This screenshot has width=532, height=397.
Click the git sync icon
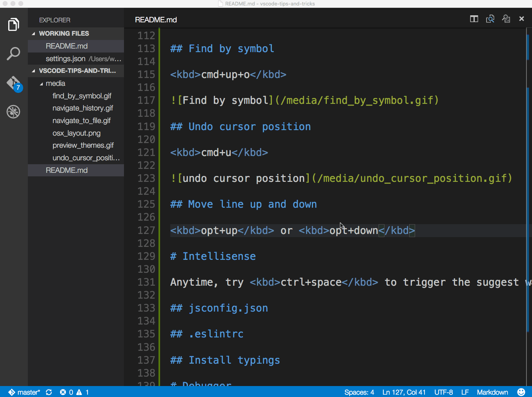point(48,392)
